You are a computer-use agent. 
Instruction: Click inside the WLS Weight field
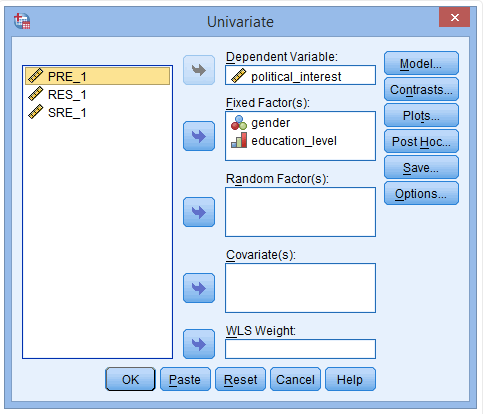[300, 349]
